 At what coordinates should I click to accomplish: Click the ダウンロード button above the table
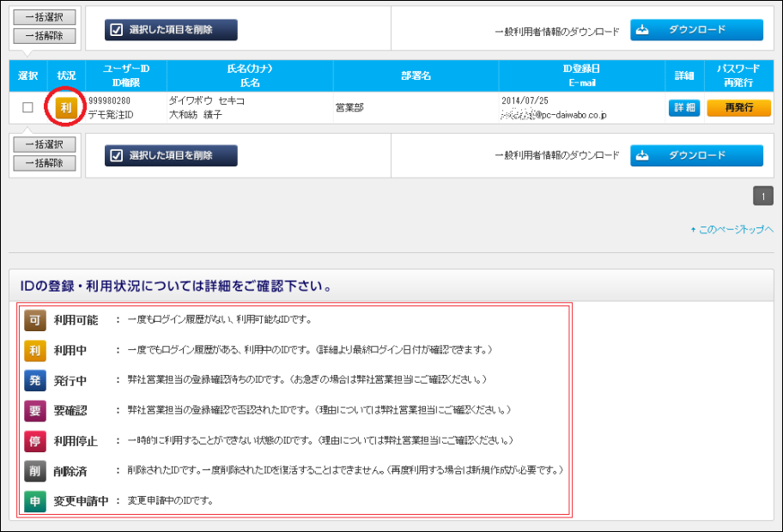(696, 30)
